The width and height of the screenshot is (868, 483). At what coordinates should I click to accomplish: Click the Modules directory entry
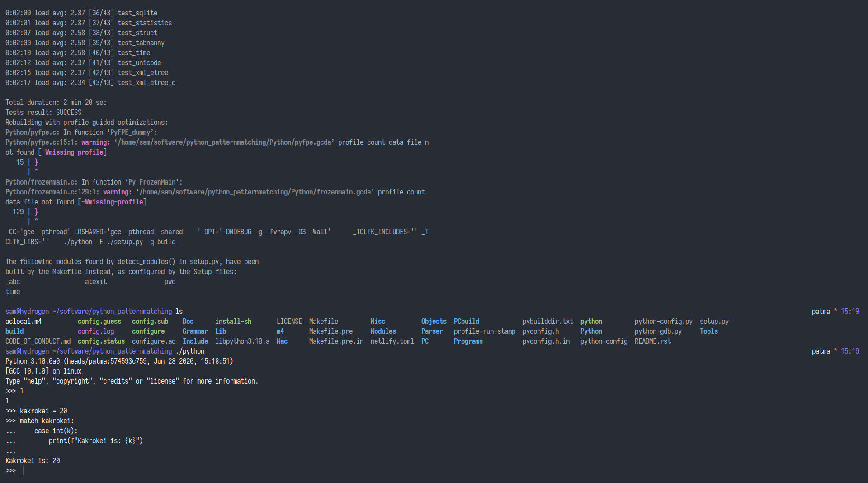click(x=383, y=331)
